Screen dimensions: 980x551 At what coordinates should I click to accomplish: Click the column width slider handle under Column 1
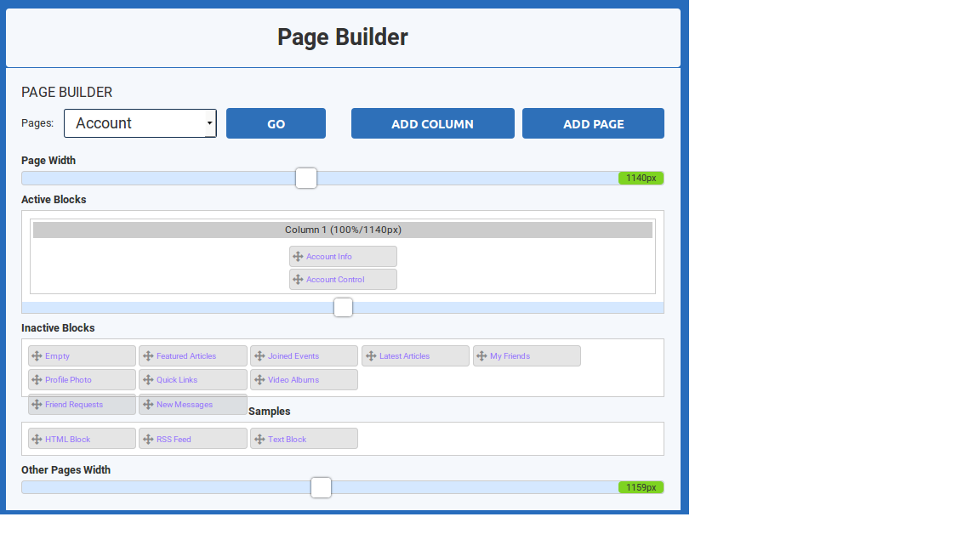[x=343, y=308]
